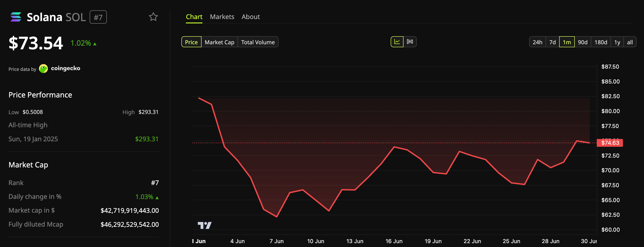Click the all-time high value $293.31 in green

pos(147,139)
